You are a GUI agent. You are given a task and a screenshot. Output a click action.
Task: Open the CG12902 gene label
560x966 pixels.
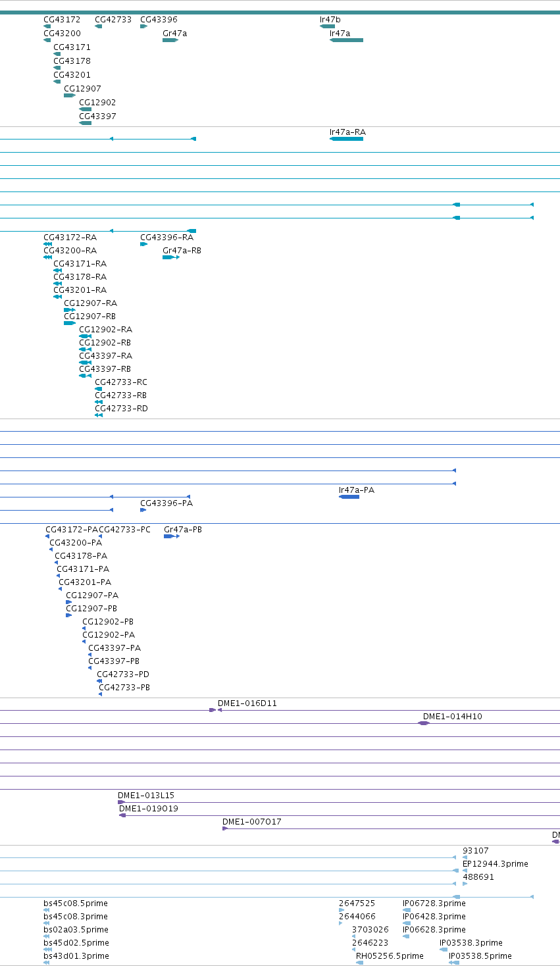(x=97, y=103)
